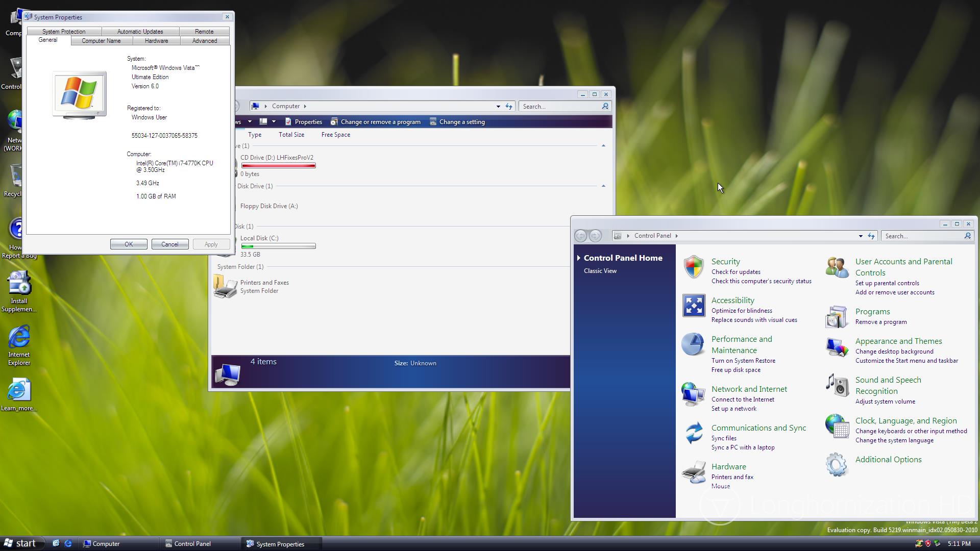Screen dimensions: 980x551
Task: Expand the Control Panel address history dropdown
Action: (x=861, y=236)
